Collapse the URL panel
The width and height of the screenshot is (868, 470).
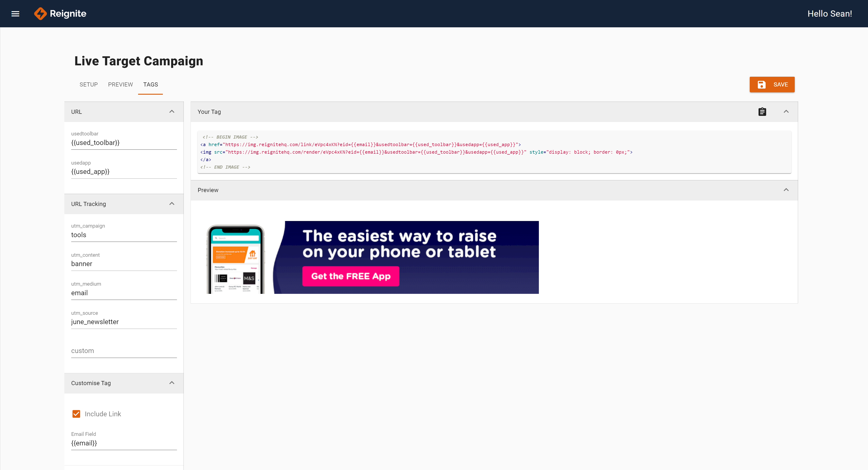[x=172, y=112]
